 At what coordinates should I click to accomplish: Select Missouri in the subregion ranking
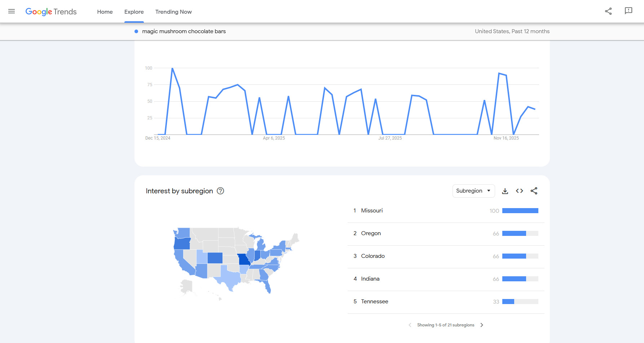(x=372, y=210)
